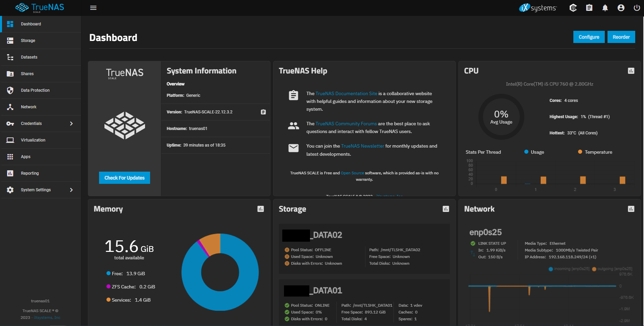This screenshot has height=326, width=644.
Task: Click the Shares folder icon in sidebar
Action: tap(10, 74)
